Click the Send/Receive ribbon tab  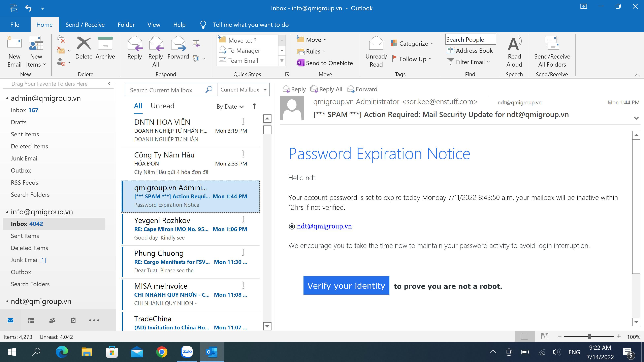pos(85,24)
